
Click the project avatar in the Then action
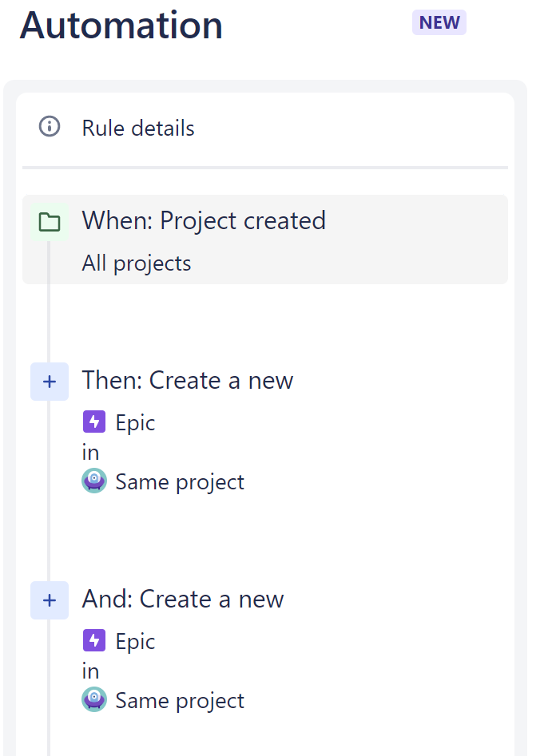pos(94,481)
